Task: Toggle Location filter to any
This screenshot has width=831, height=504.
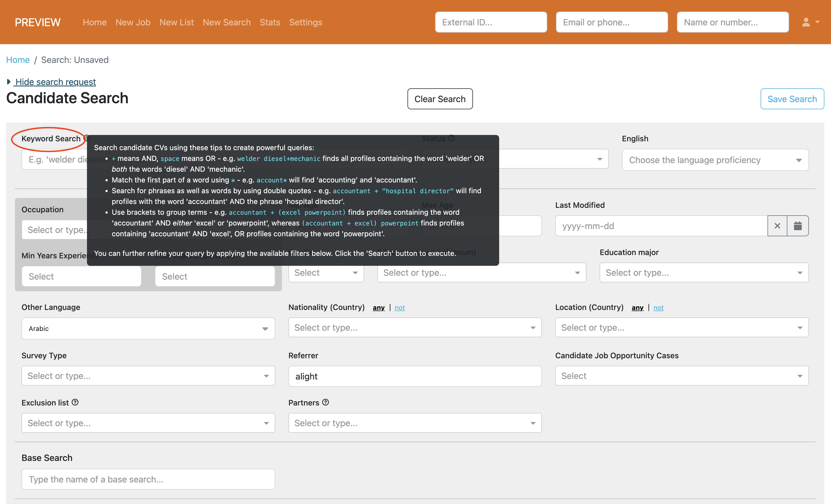Action: (x=637, y=308)
